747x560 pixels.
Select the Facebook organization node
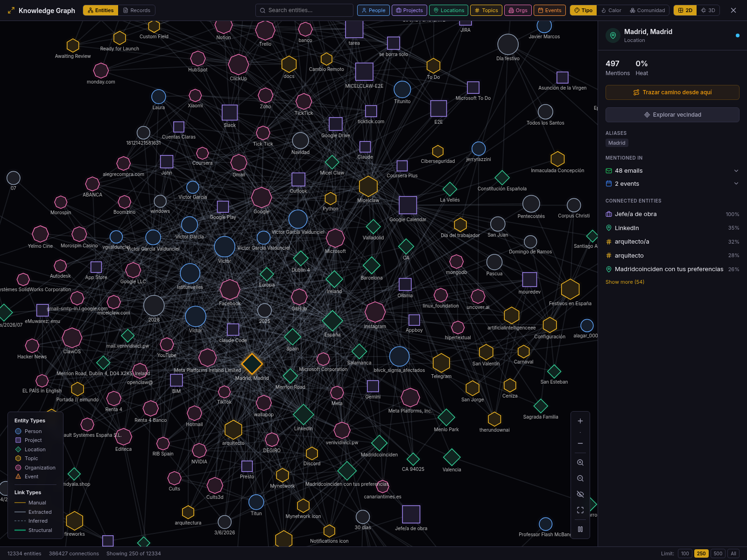pos(230,290)
